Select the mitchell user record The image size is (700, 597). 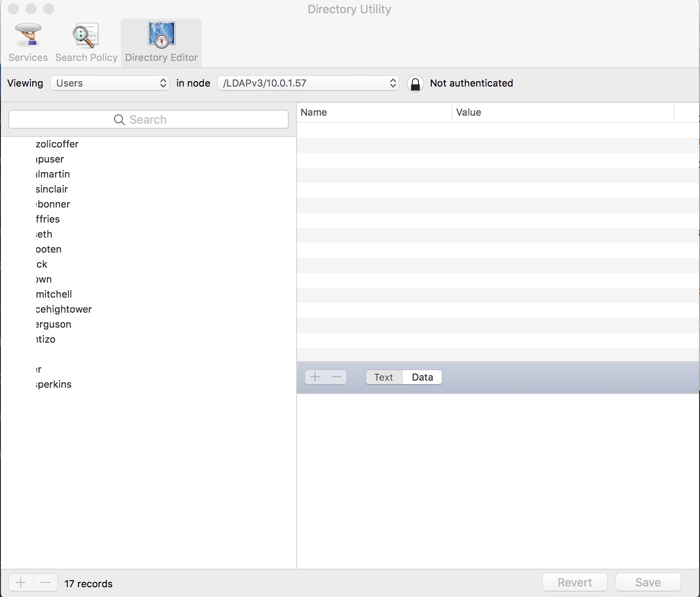[148, 294]
